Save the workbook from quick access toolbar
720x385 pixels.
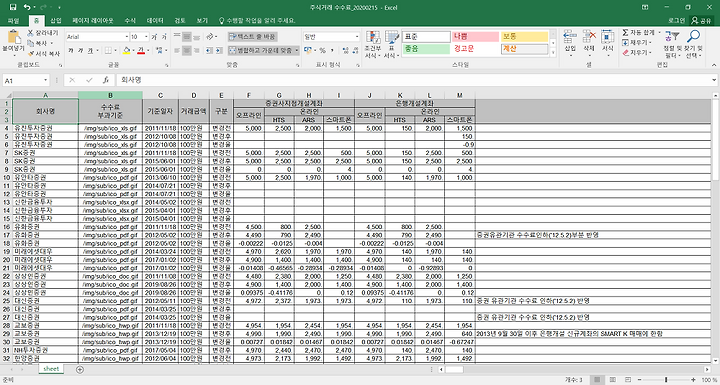(x=13, y=7)
